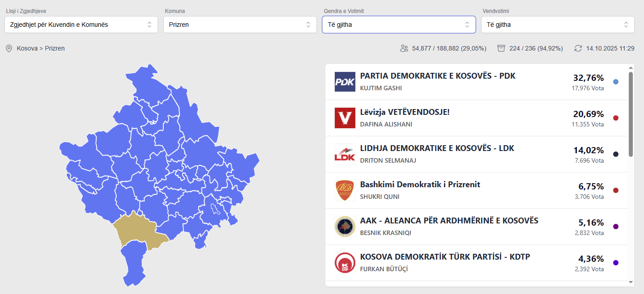
Task: Open the Qendra e Votimit dropdown
Action: tap(399, 25)
